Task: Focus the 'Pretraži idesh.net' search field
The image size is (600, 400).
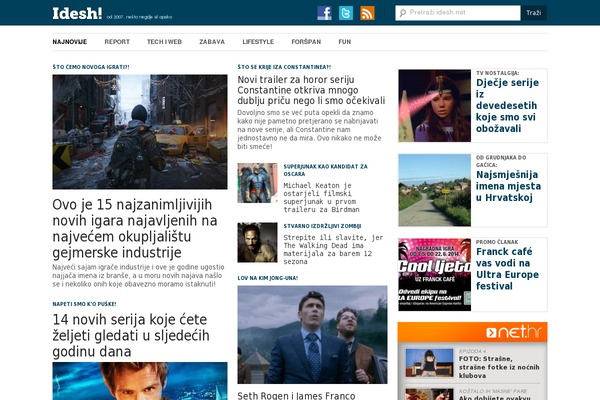Action: pos(458,13)
